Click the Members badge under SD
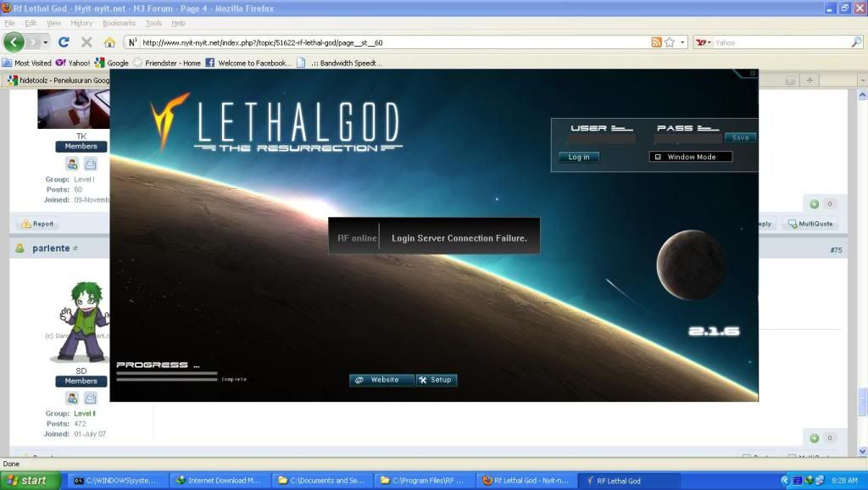868x490 pixels. click(x=81, y=381)
